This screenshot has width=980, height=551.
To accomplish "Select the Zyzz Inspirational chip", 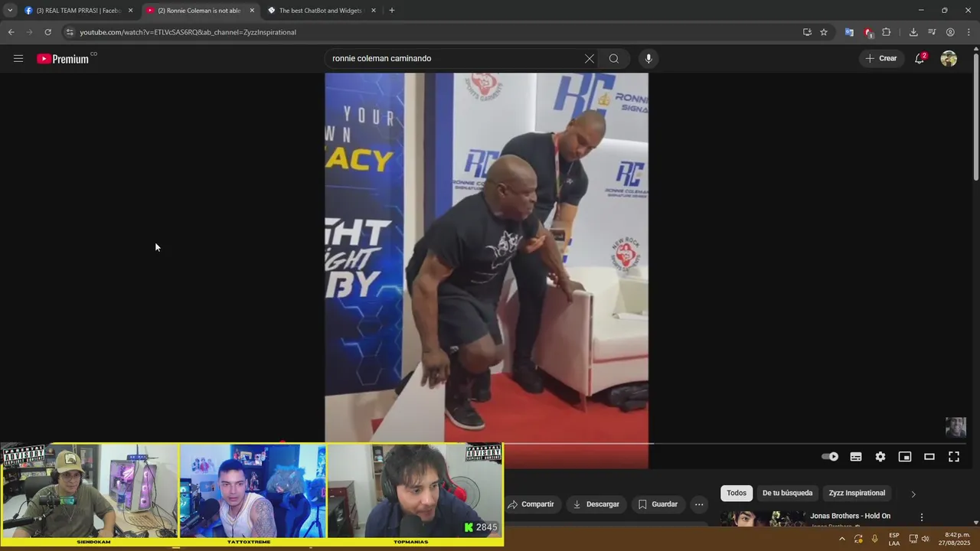I will point(857,494).
